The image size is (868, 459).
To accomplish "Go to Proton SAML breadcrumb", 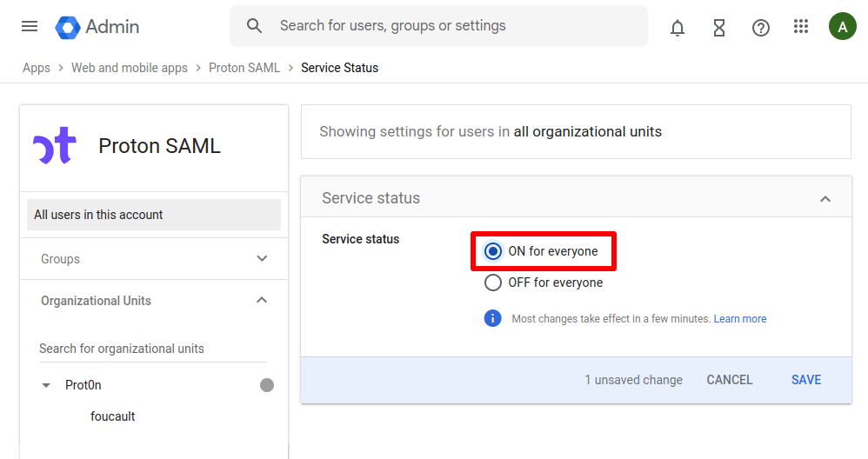I will click(244, 68).
